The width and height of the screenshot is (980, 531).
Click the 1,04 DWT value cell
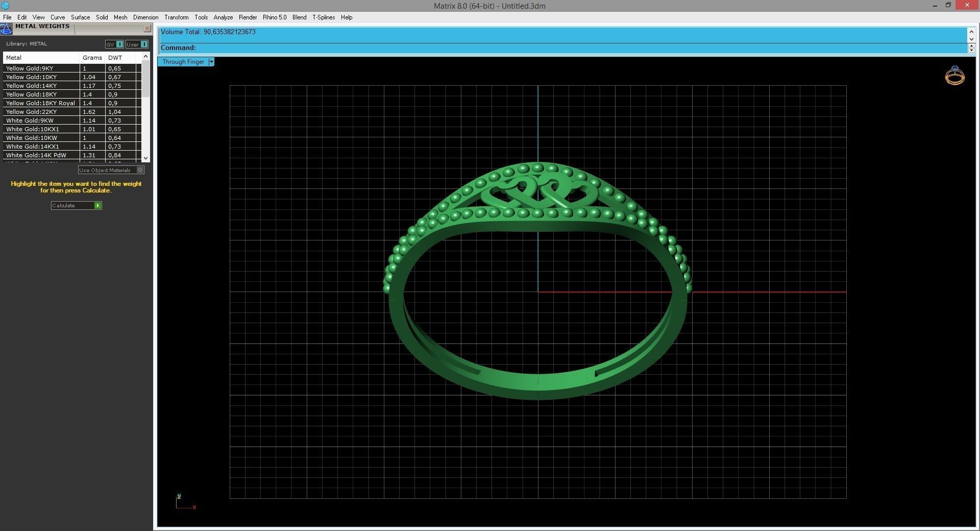pos(120,112)
